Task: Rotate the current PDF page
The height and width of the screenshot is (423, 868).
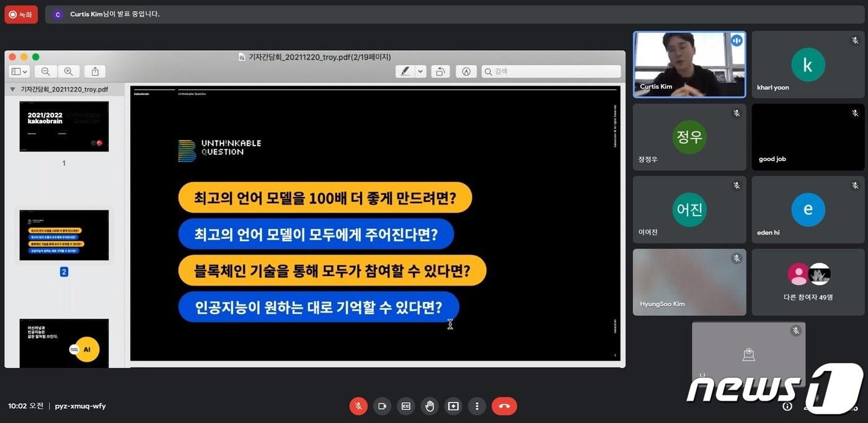Action: pos(440,71)
